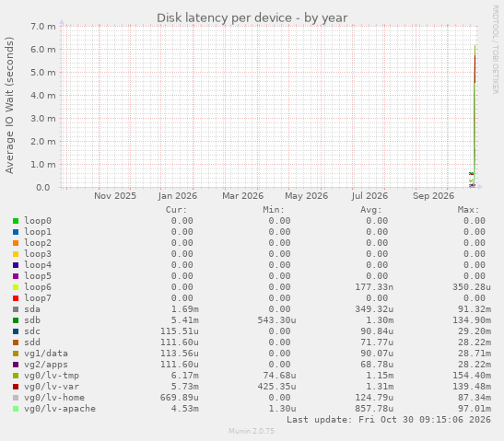
Task: Click the 'Nov 2025' axis label
Action: click(x=115, y=196)
